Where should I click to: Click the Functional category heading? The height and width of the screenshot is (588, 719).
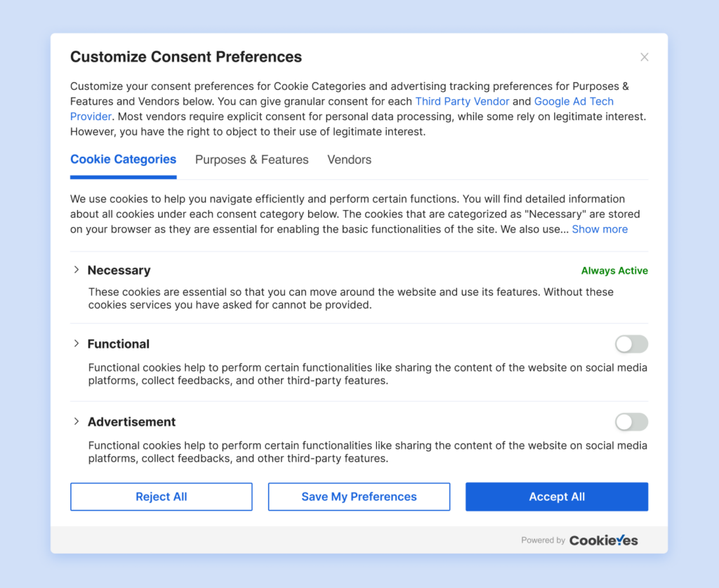pyautogui.click(x=118, y=344)
